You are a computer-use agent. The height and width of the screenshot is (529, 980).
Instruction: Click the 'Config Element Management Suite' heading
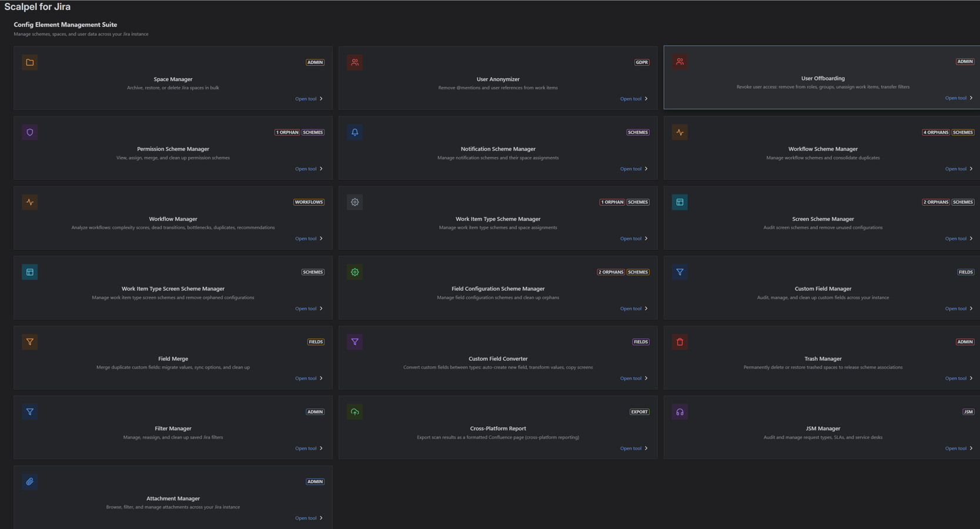pyautogui.click(x=65, y=25)
